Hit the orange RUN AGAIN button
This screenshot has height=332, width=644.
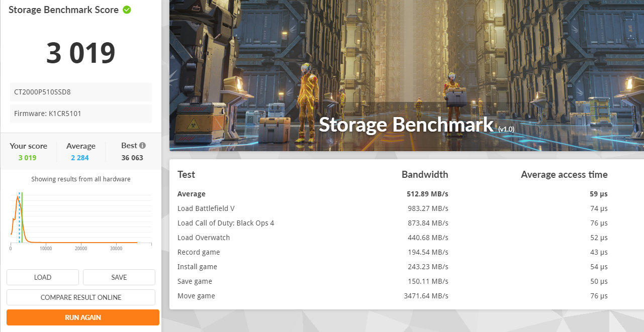(83, 317)
